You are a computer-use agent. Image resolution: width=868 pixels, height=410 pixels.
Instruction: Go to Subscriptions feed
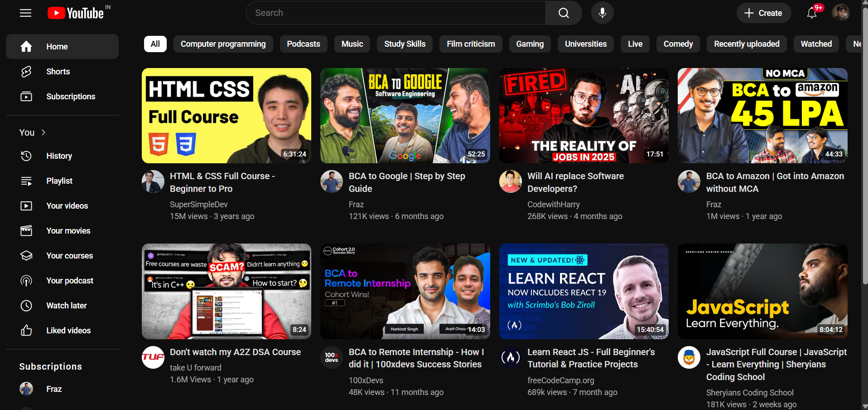point(71,96)
